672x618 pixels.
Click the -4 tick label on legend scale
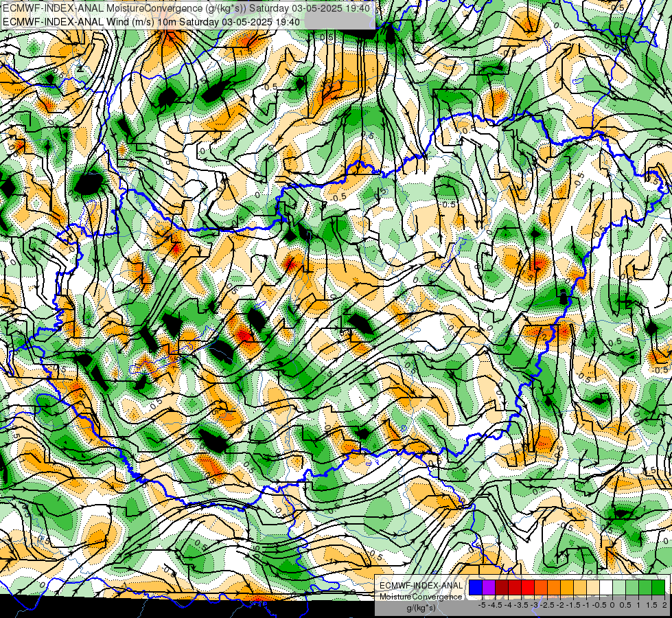[x=508, y=605]
